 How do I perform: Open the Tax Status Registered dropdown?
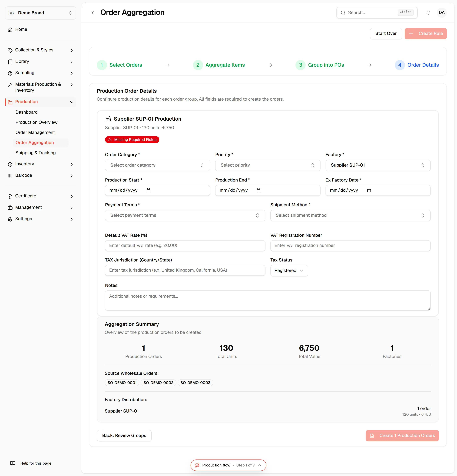(x=289, y=271)
